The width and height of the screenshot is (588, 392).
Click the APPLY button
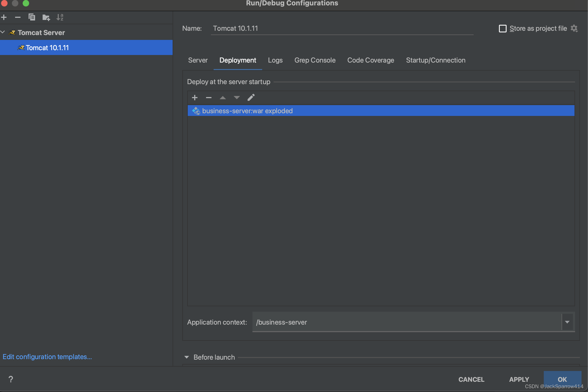519,379
